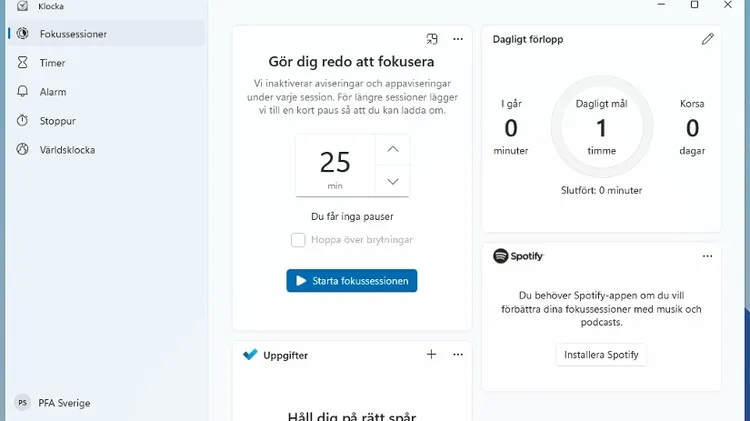Image resolution: width=750 pixels, height=421 pixels.
Task: Click the Dagligt mål progress ring
Action: click(x=602, y=127)
